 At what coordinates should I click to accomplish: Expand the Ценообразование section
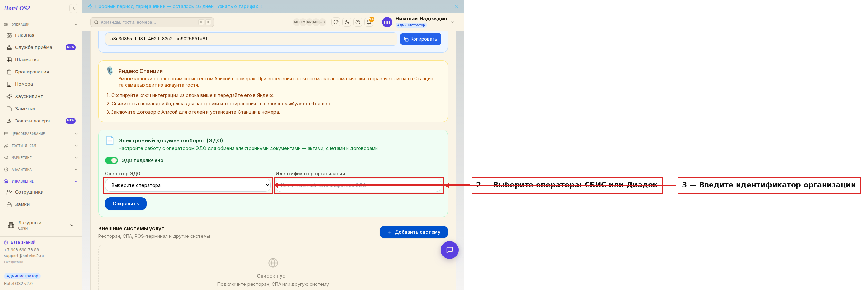coord(41,134)
